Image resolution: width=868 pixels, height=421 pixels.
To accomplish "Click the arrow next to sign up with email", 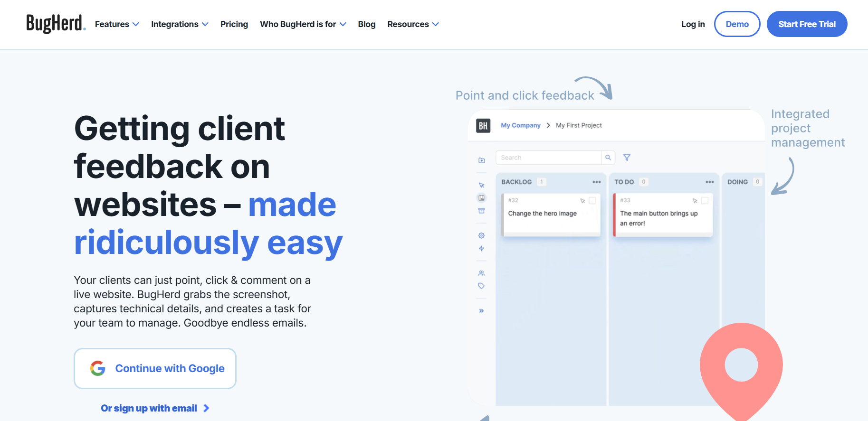I will (x=206, y=408).
